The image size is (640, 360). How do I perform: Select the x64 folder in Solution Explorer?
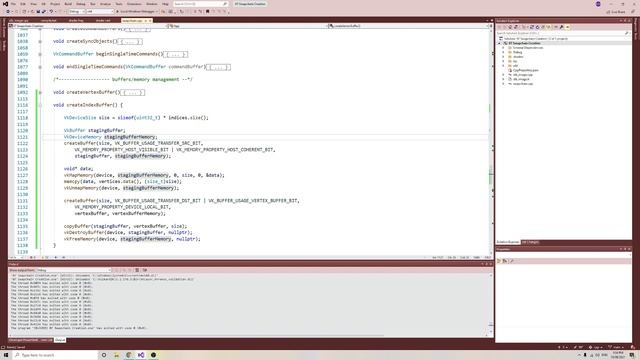[515, 66]
